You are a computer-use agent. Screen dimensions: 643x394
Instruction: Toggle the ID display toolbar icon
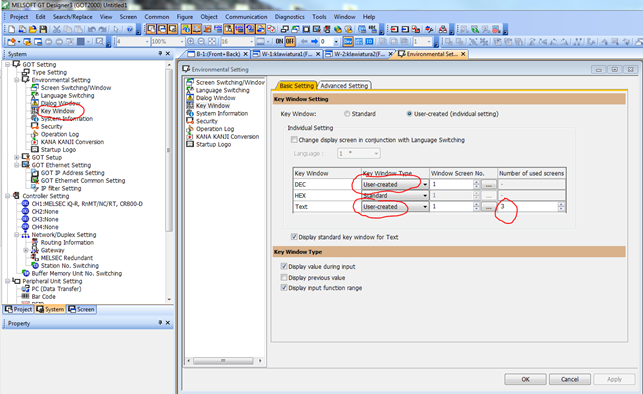point(369,41)
